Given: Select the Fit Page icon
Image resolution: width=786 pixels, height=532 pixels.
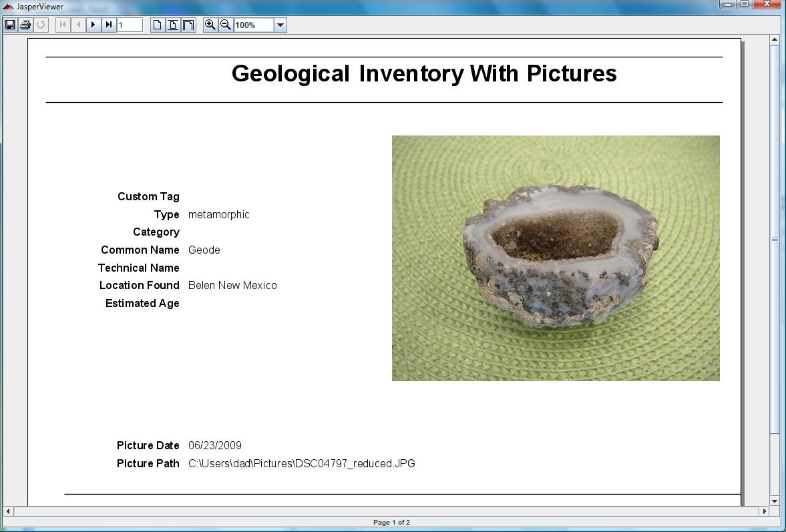Looking at the screenshot, I should pos(173,25).
